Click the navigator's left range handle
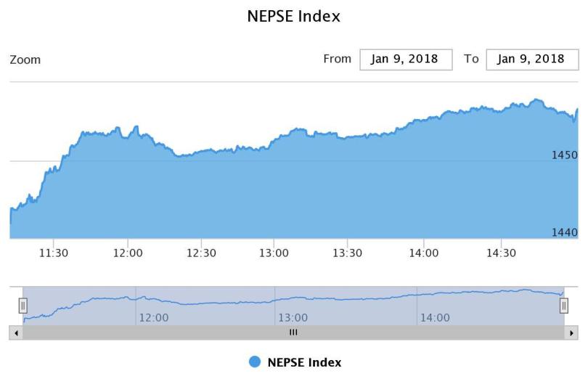Viewport: 588px width, 392px height. point(23,306)
